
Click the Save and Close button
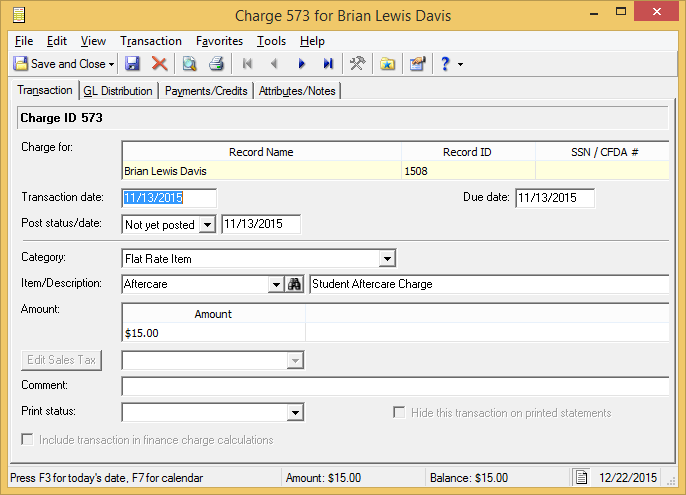[x=60, y=64]
